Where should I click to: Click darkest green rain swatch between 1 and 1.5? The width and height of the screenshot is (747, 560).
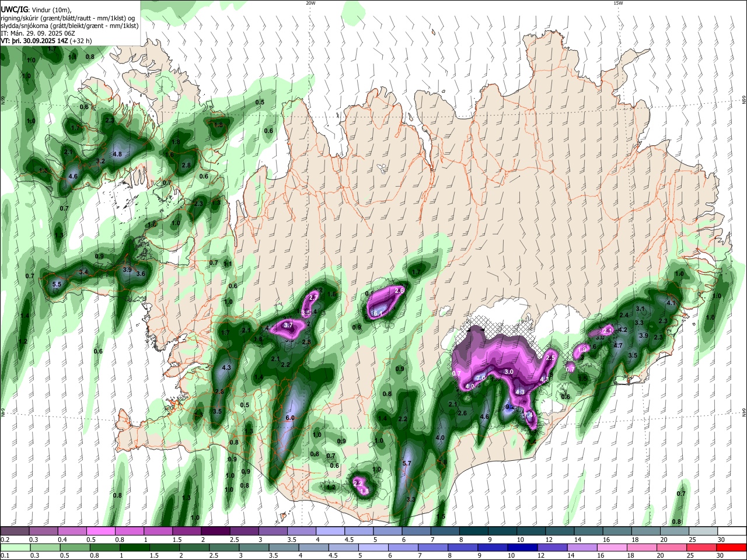tap(135, 547)
